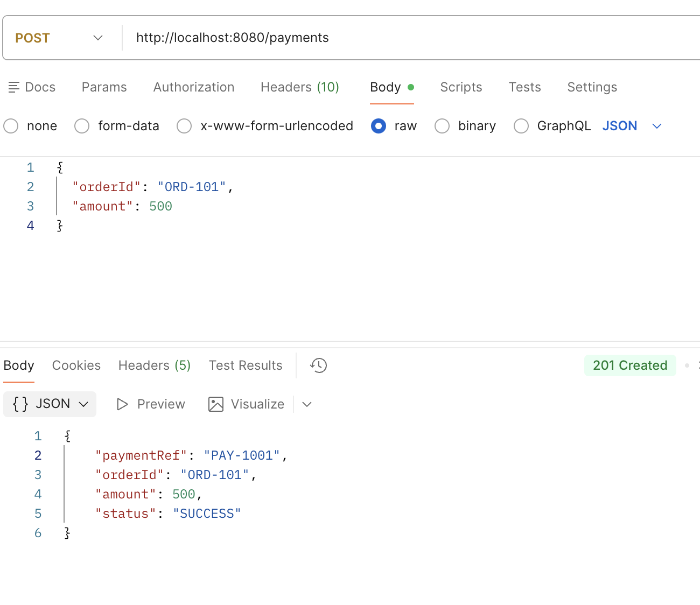Switch to the request Headers (10) tab
This screenshot has width=700, height=605.
pos(299,87)
